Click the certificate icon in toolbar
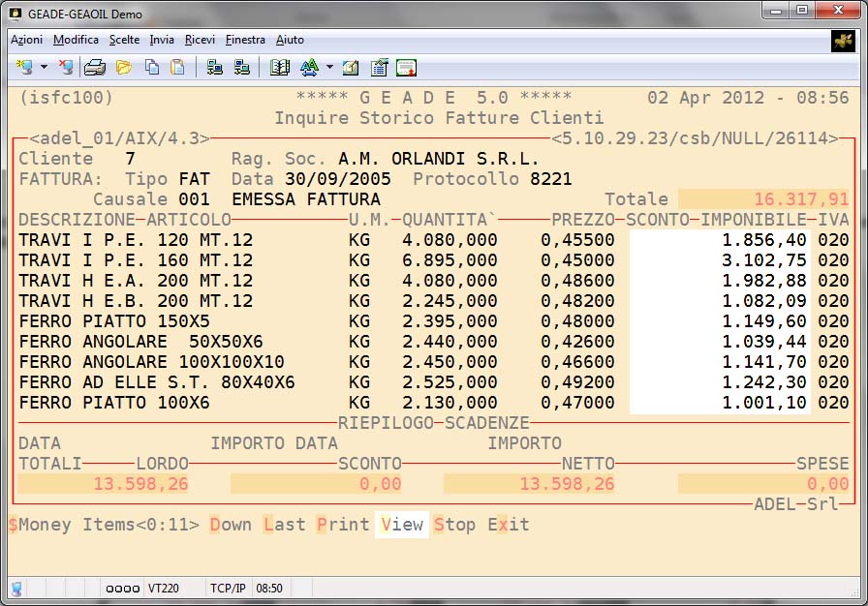The image size is (868, 606). click(x=406, y=68)
